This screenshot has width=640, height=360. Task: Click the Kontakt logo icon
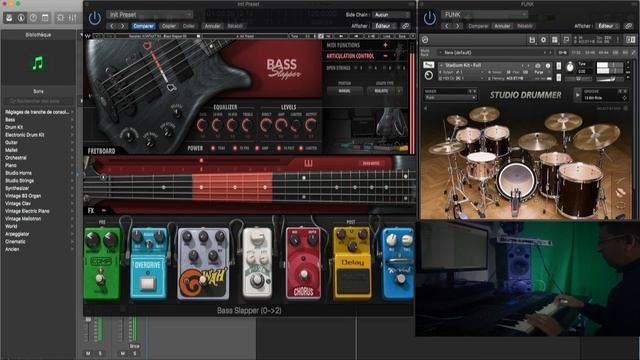(425, 40)
